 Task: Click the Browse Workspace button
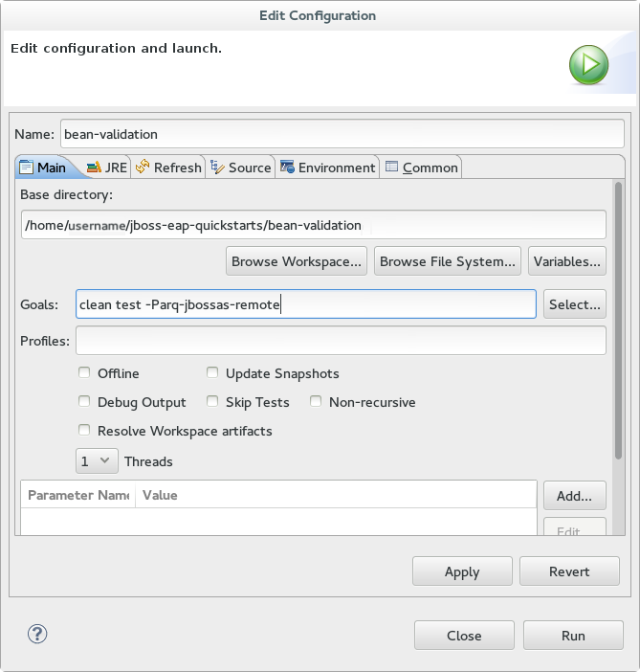coord(297,261)
